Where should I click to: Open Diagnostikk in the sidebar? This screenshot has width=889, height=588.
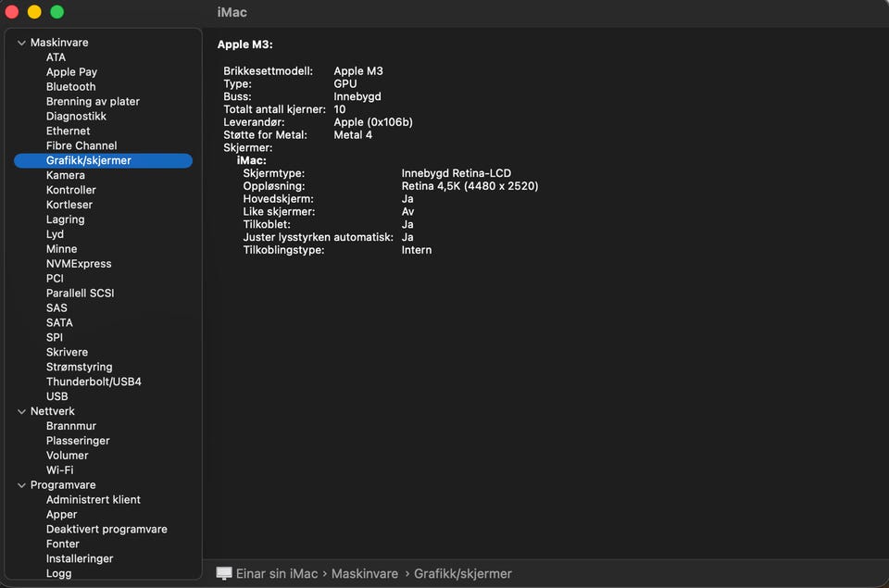click(x=76, y=117)
